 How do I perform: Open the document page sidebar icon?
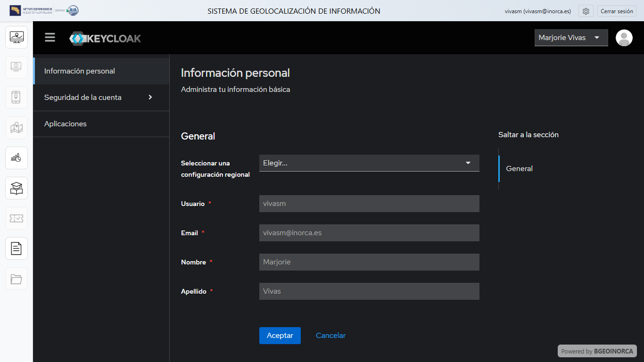[17, 248]
